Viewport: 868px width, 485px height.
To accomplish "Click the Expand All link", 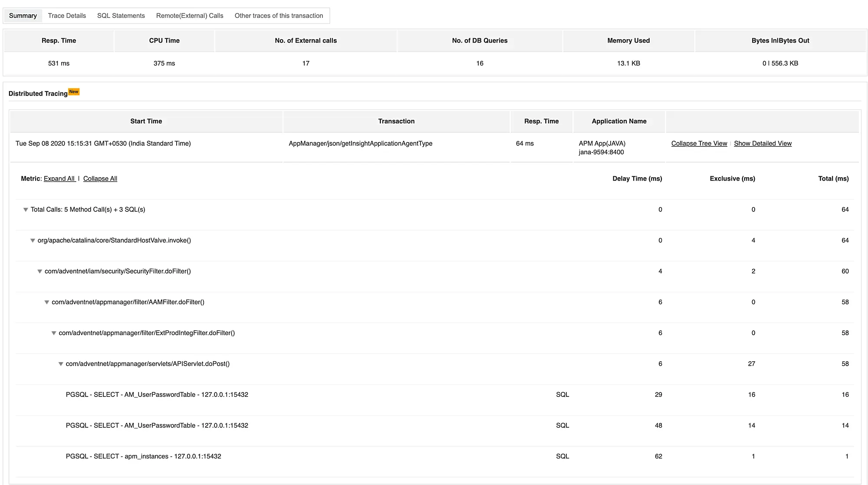I will click(59, 178).
